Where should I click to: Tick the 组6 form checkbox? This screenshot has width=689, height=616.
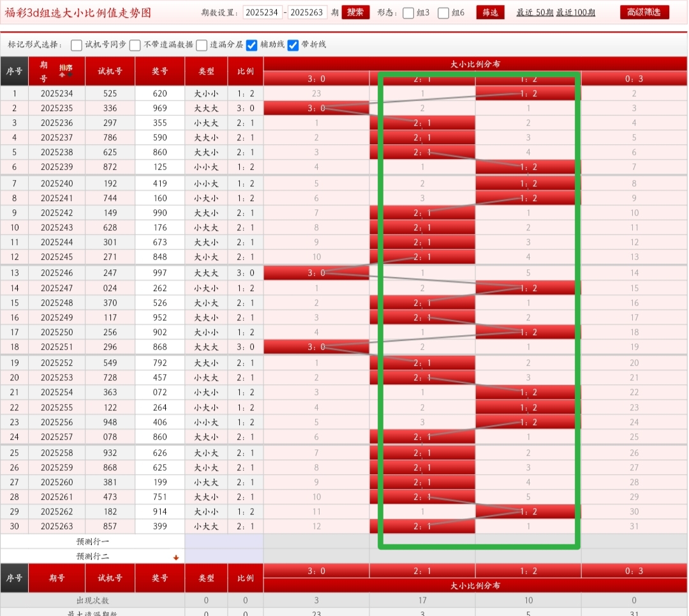(443, 13)
